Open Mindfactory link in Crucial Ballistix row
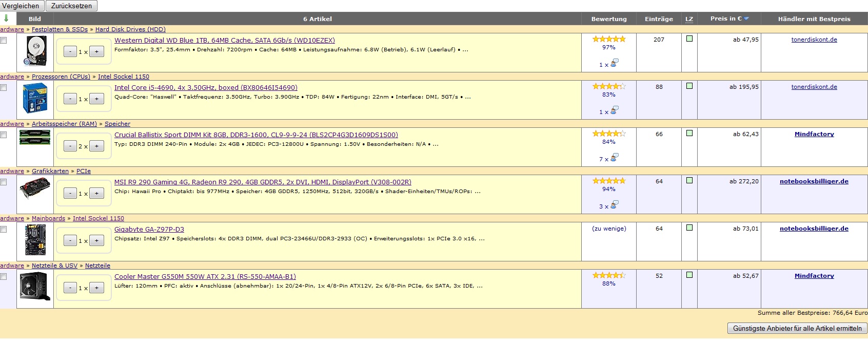The width and height of the screenshot is (868, 341). click(814, 134)
